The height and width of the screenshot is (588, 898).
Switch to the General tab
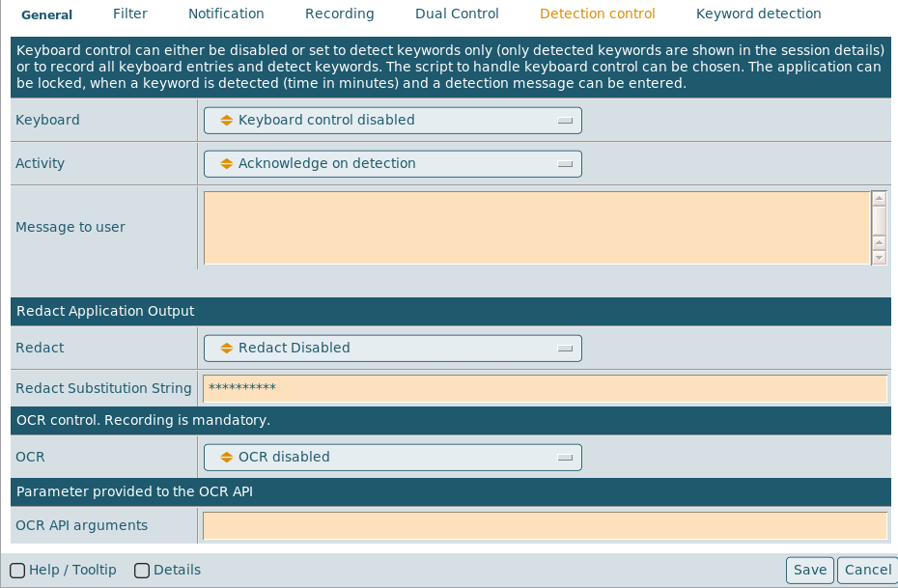[46, 14]
